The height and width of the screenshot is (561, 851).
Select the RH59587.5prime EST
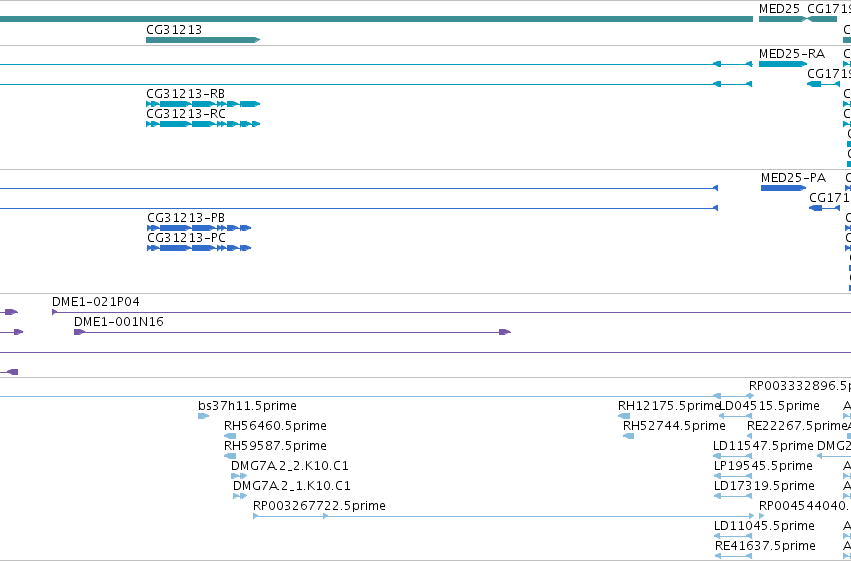230,456
